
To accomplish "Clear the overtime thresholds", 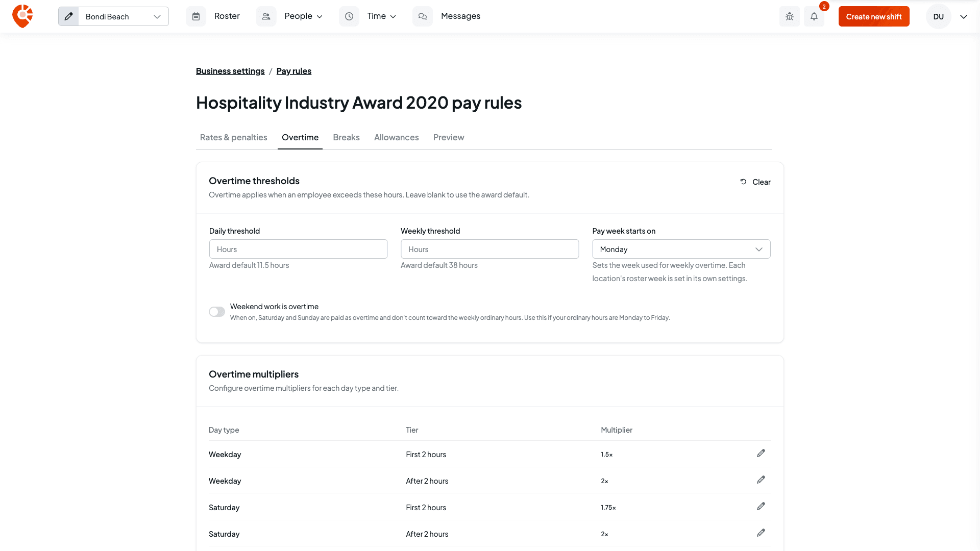I will pos(755,182).
